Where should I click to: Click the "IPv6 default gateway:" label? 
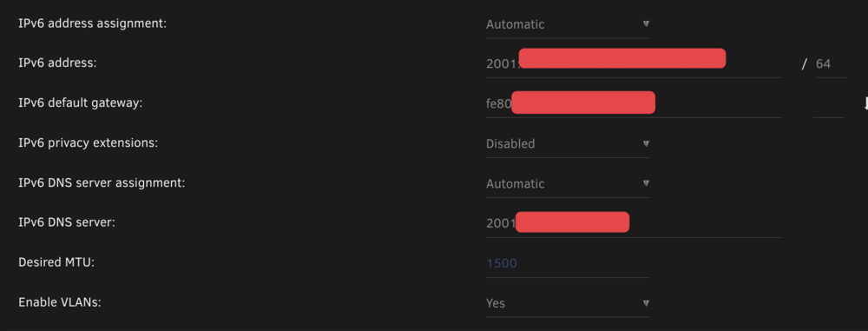click(x=80, y=103)
